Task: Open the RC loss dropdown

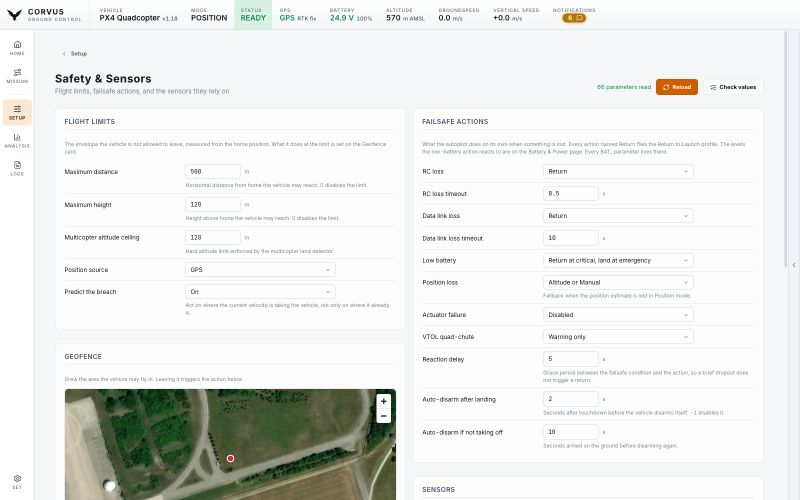Action: pos(618,171)
